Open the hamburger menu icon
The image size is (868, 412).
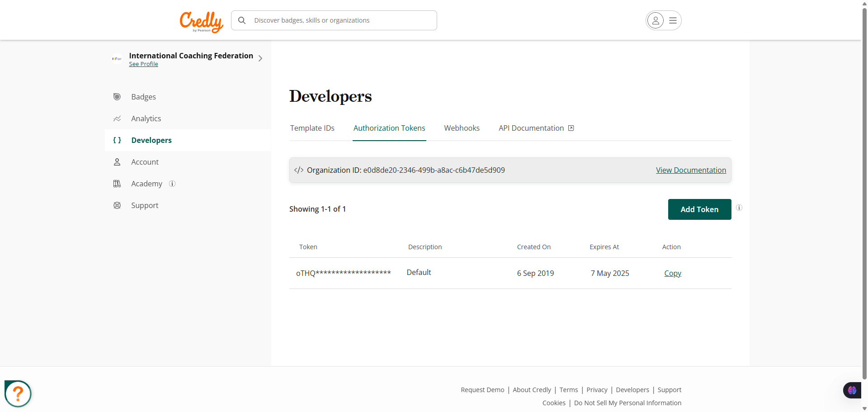pos(673,20)
